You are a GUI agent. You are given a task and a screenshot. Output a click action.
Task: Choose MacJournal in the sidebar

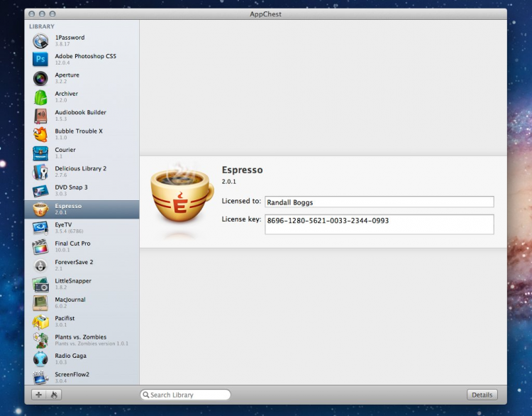[82, 302]
